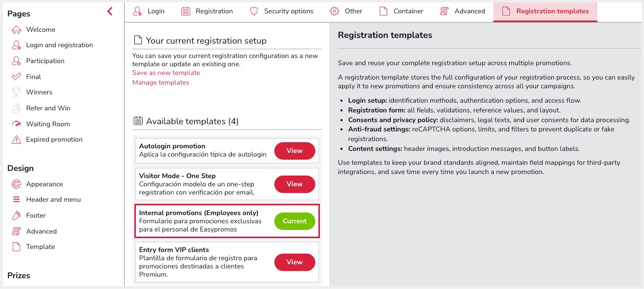
Task: Click the Waiting Room gauge icon
Action: (16, 124)
